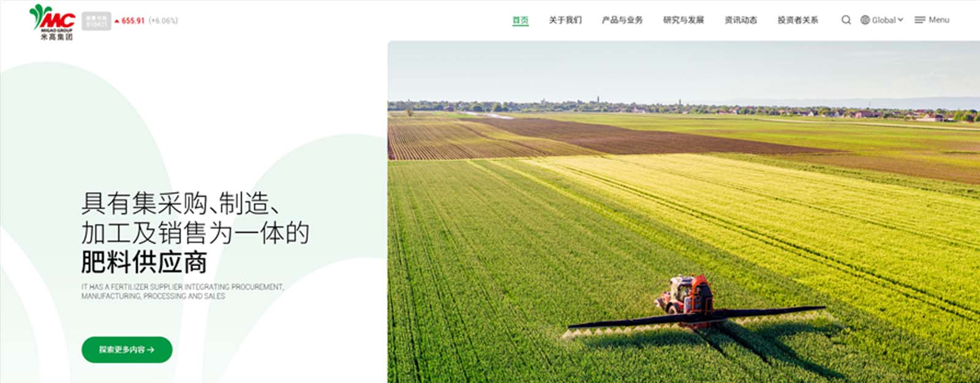The height and width of the screenshot is (383, 980).
Task: Click the grey stock code badge
Action: pyautogui.click(x=96, y=21)
